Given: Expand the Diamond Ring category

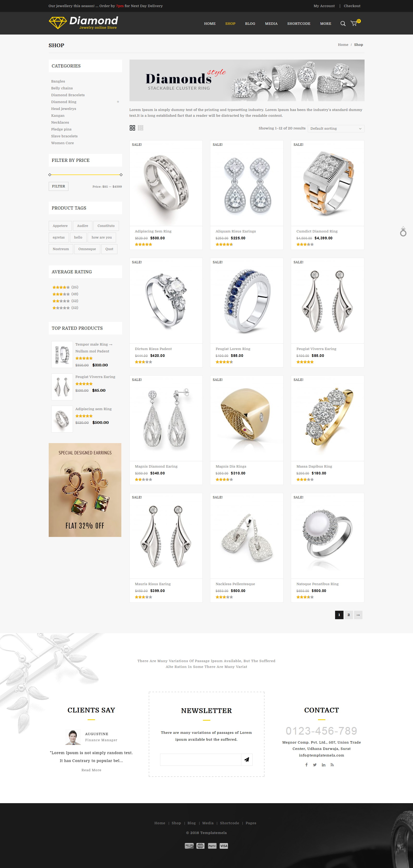Looking at the screenshot, I should pos(118,102).
